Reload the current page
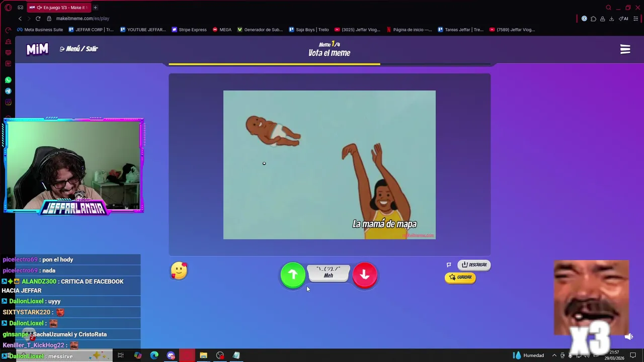The height and width of the screenshot is (362, 644). pos(38,19)
